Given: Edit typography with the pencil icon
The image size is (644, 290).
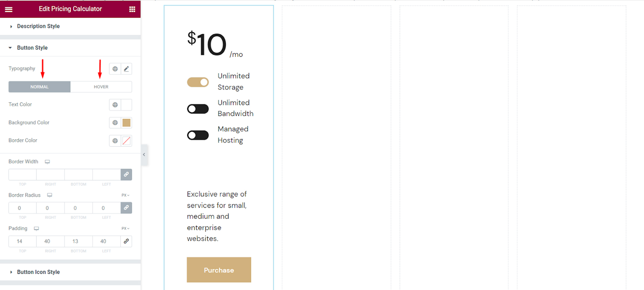Looking at the screenshot, I should [126, 69].
